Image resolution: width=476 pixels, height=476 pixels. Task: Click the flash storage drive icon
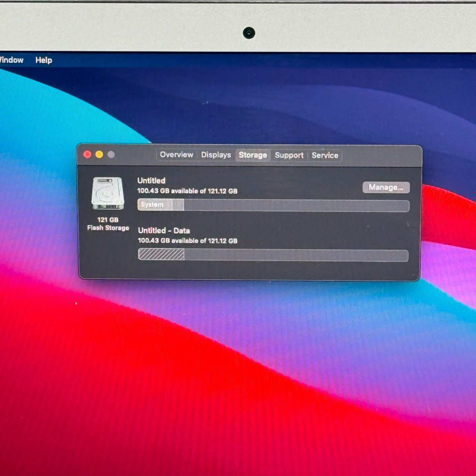108,193
